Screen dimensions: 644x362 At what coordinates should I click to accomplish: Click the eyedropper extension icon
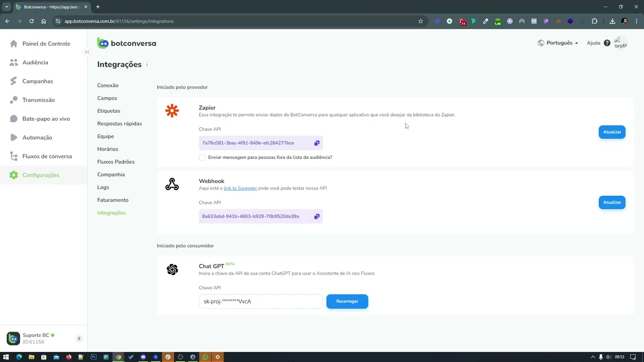pyautogui.click(x=486, y=21)
